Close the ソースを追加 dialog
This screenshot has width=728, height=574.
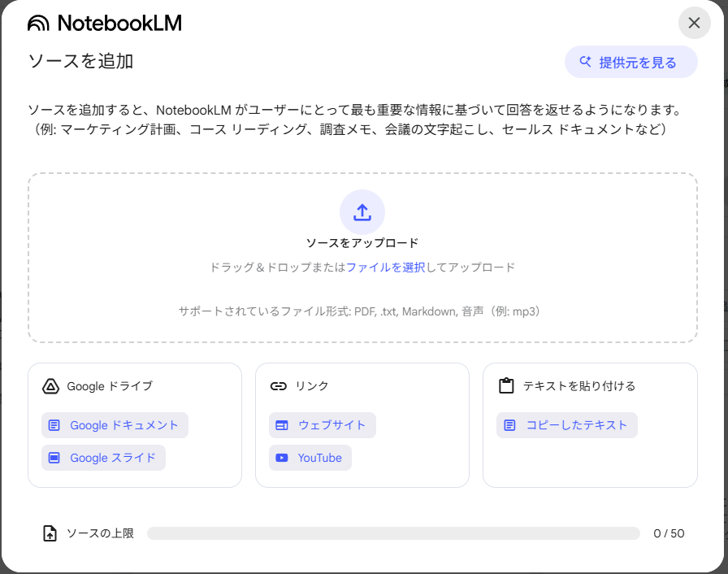tap(694, 23)
